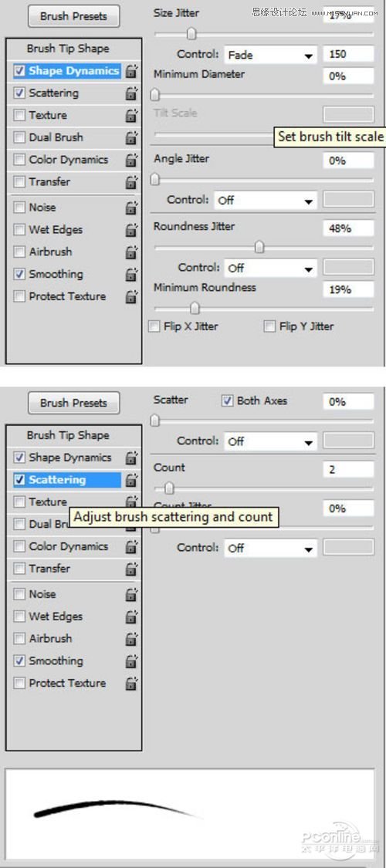The height and width of the screenshot is (868, 386).
Task: Open Brush Tip Shape in the Scatter panel
Action: [68, 435]
